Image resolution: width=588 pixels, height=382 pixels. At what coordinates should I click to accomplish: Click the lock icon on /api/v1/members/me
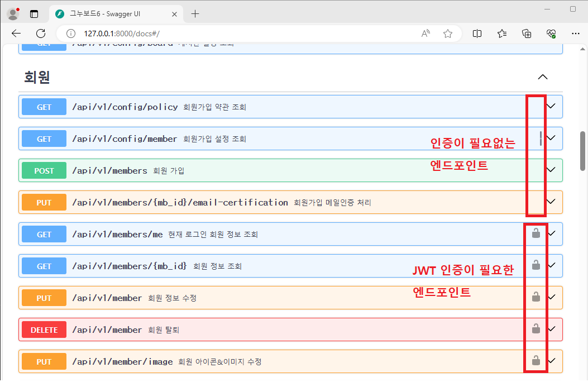[x=536, y=233]
